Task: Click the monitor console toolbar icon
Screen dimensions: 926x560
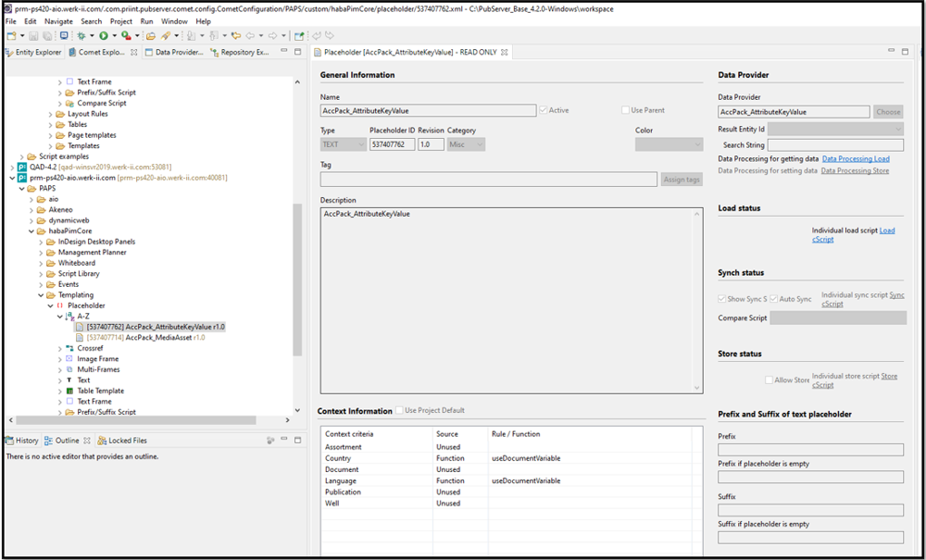Action: pos(64,35)
